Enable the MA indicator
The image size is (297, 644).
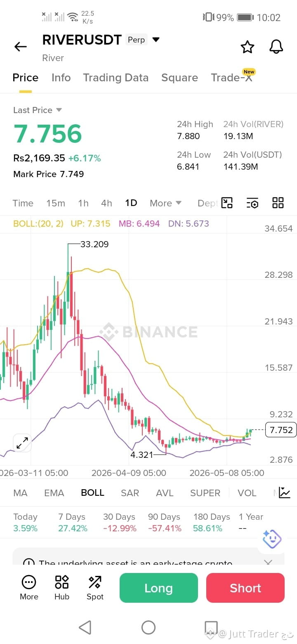[20, 493]
